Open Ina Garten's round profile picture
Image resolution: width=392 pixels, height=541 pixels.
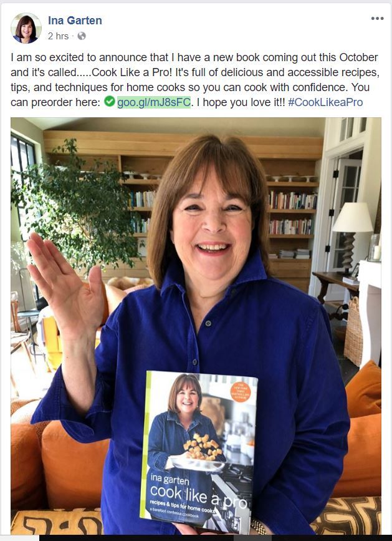tap(26, 28)
